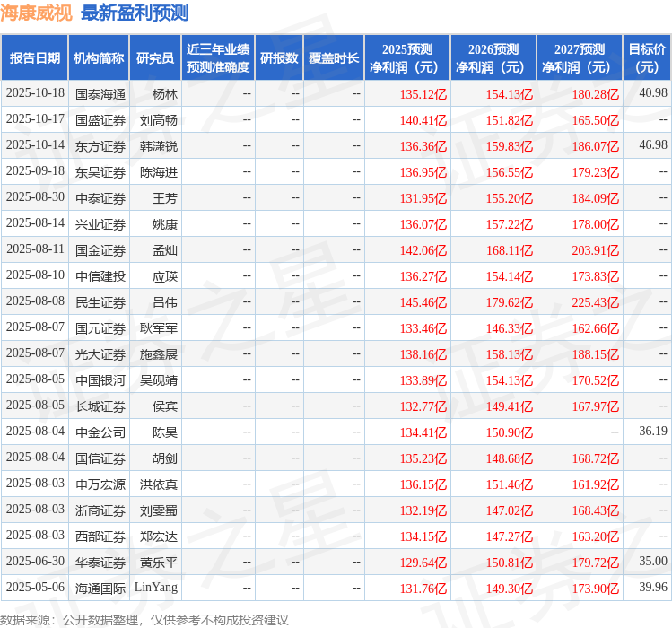Select the 研报数 column header

[x=278, y=58]
